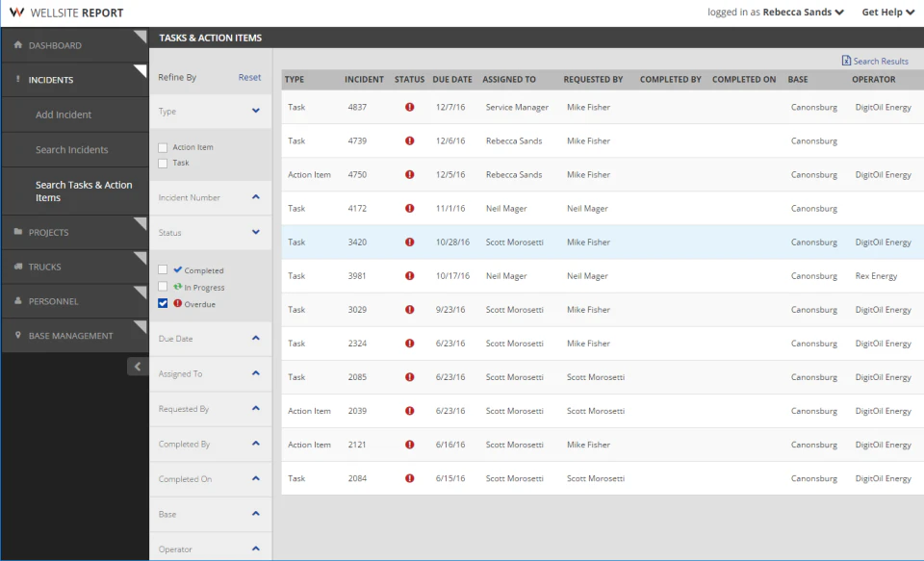Select the Projects folder icon
Viewport: 924px width, 561px height.
[17, 231]
